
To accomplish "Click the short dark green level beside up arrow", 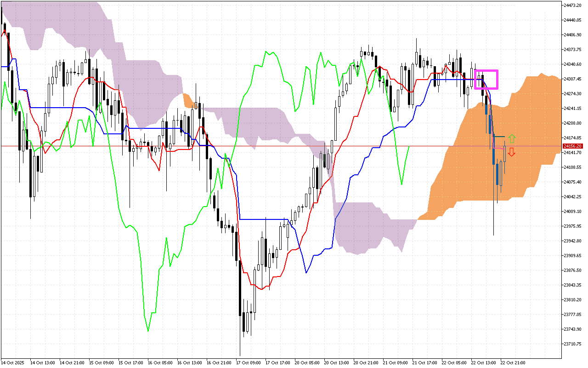I will click(x=499, y=137).
